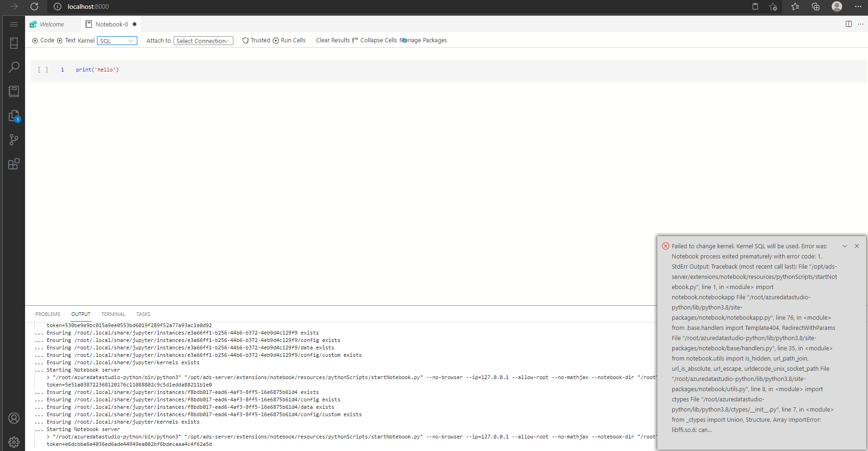This screenshot has width=868, height=451.
Task: Switch to the TERMINAL panel tab
Action: pos(113,314)
